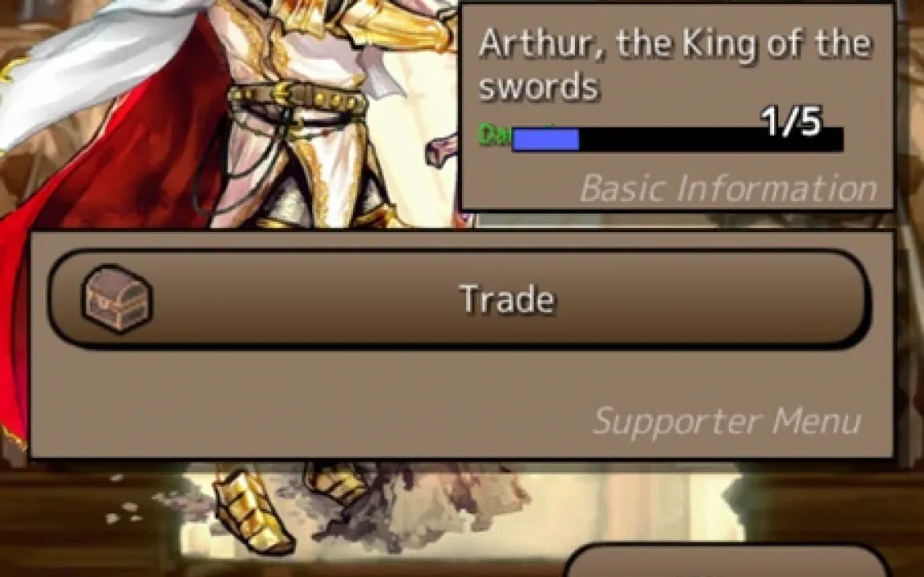Click the green label left of the progress bar
This screenshot has width=924, height=577.
[495, 135]
